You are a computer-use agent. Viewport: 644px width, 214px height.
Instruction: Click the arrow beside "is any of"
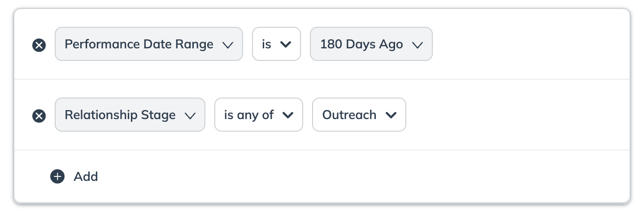288,116
